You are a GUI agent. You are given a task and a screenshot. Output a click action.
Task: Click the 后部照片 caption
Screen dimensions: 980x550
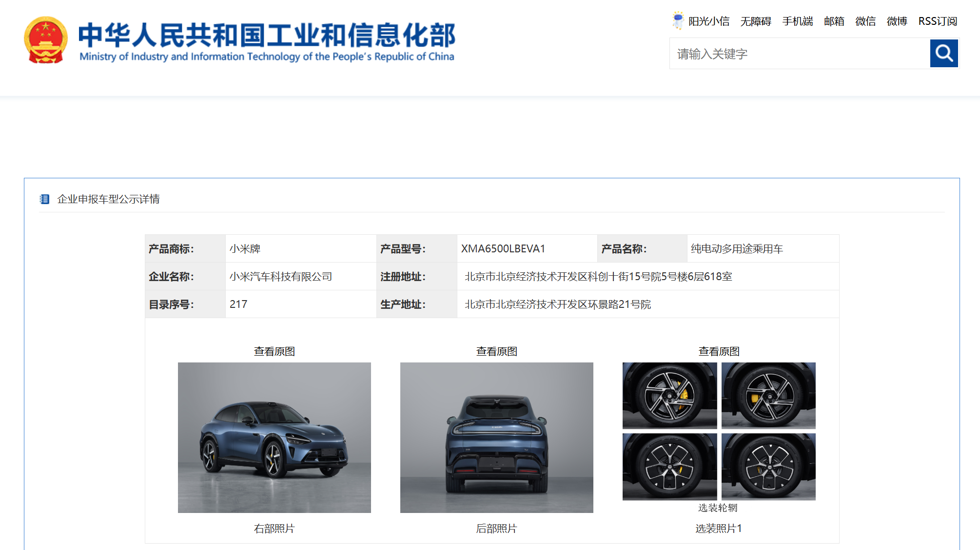(497, 529)
